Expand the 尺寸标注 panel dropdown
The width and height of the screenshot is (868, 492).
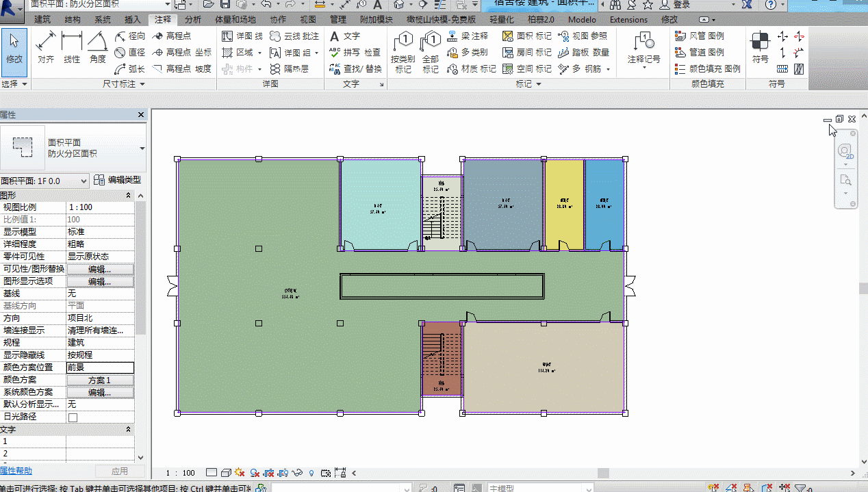124,84
